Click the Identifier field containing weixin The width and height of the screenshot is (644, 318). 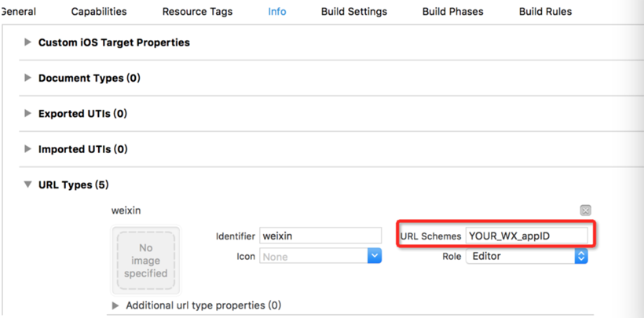point(320,236)
